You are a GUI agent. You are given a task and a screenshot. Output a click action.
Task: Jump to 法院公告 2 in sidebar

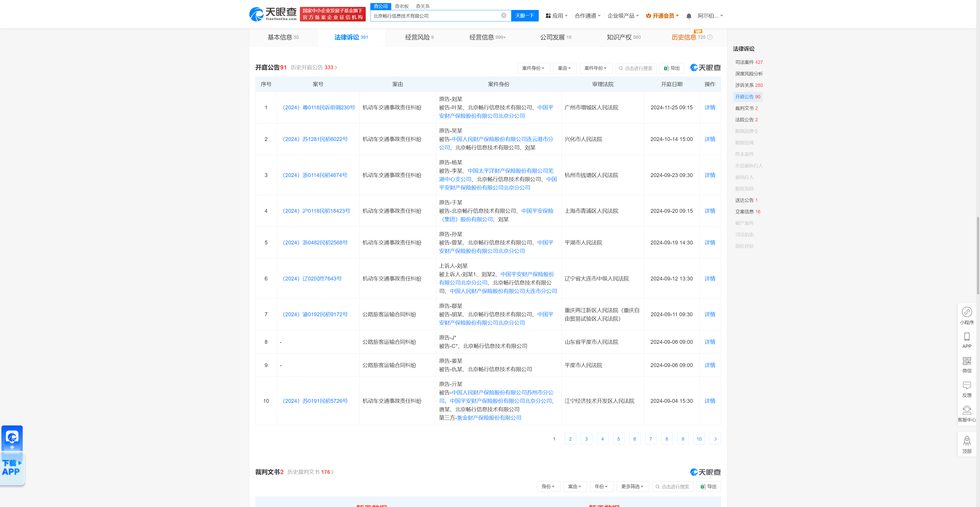point(746,120)
